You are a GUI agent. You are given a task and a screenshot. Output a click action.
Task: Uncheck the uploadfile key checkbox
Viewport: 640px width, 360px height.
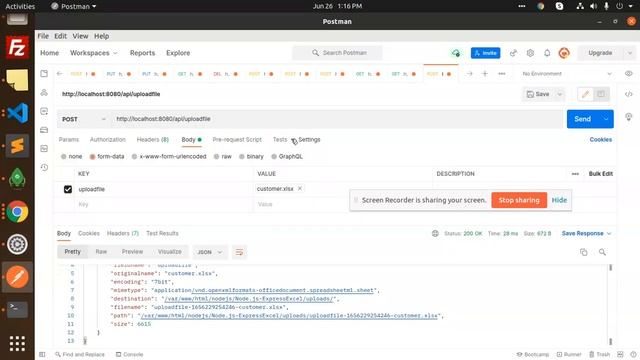[x=68, y=189]
